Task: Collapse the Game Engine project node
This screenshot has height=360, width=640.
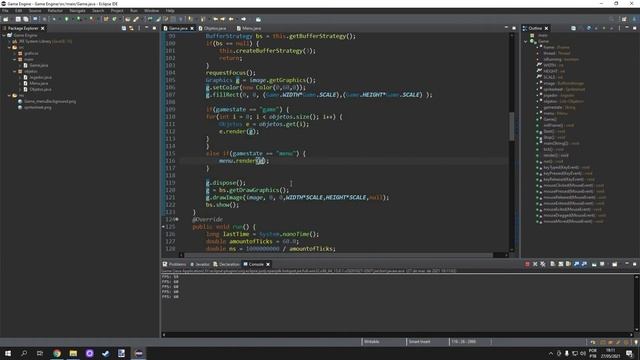Action: (4, 36)
